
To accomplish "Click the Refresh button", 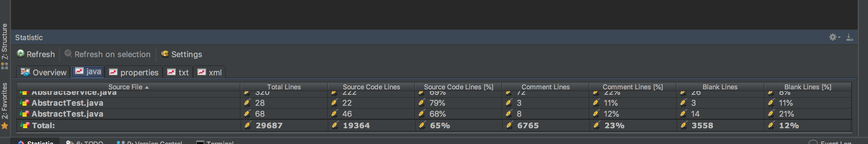I will tap(36, 54).
